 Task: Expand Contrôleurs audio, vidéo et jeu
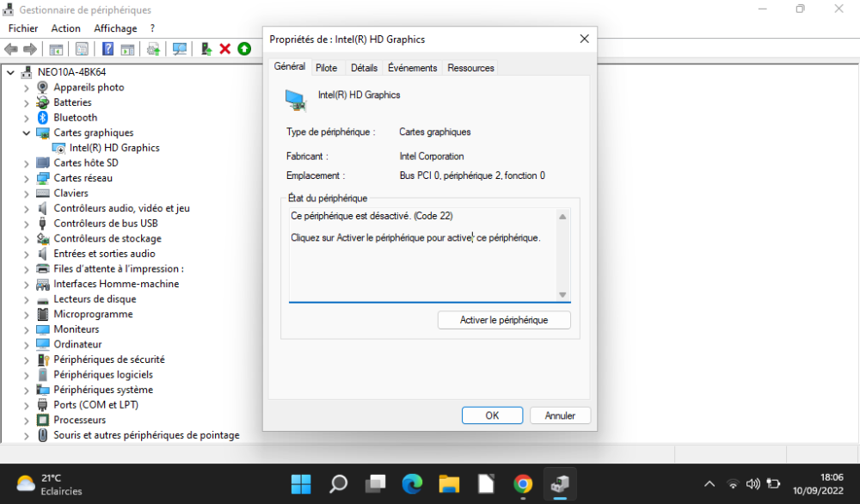click(27, 208)
